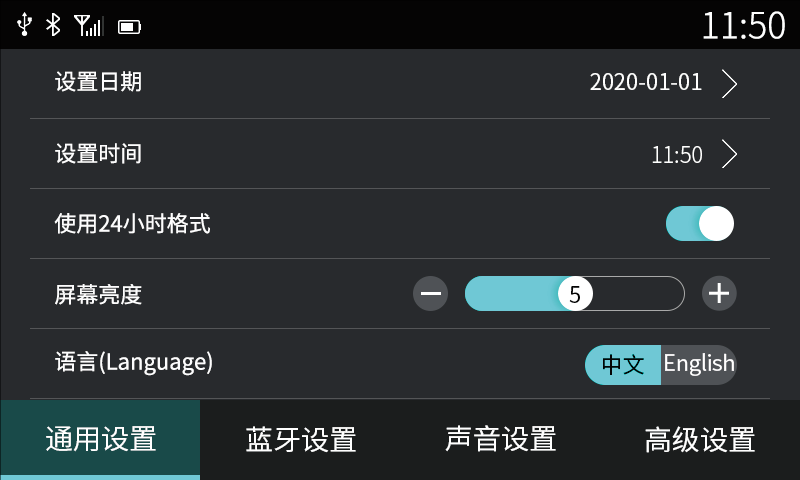The height and width of the screenshot is (480, 800).
Task: Click the Bluetooth status icon
Action: 54,25
